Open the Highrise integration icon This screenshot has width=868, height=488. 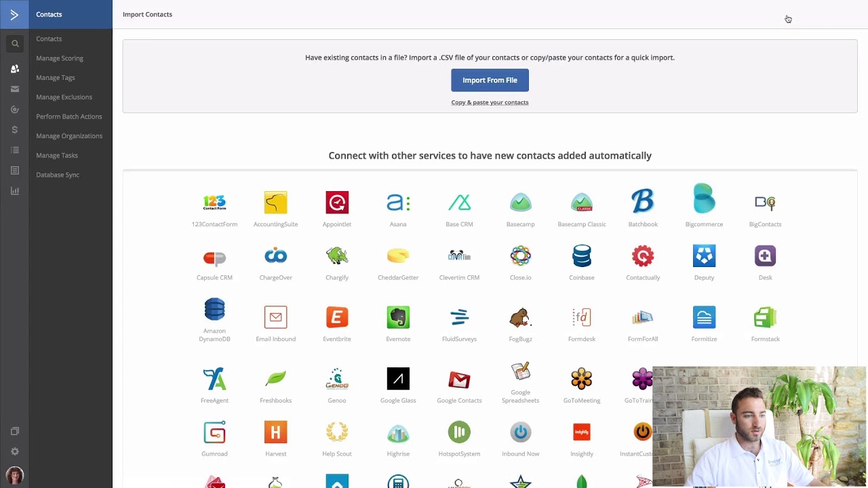tap(398, 433)
